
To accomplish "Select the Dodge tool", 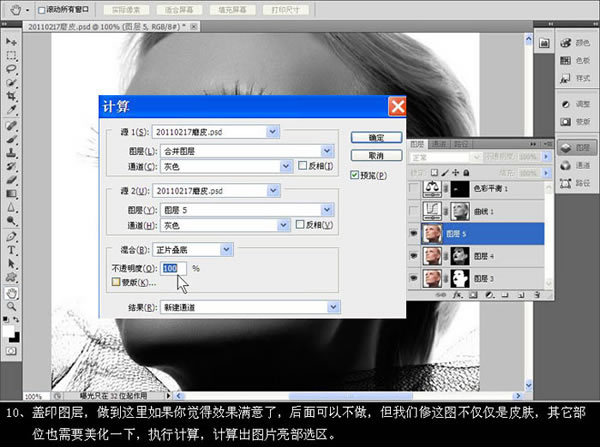I will click(x=11, y=221).
